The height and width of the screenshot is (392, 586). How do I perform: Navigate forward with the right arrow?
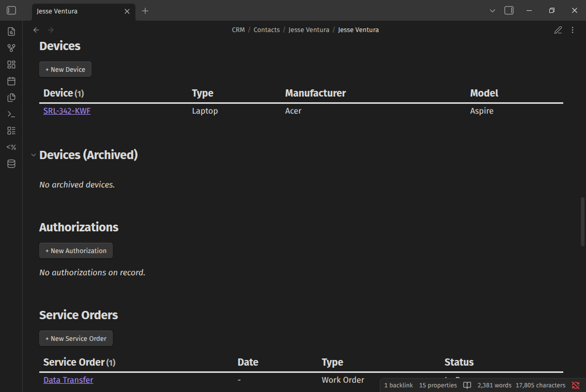[x=51, y=30]
